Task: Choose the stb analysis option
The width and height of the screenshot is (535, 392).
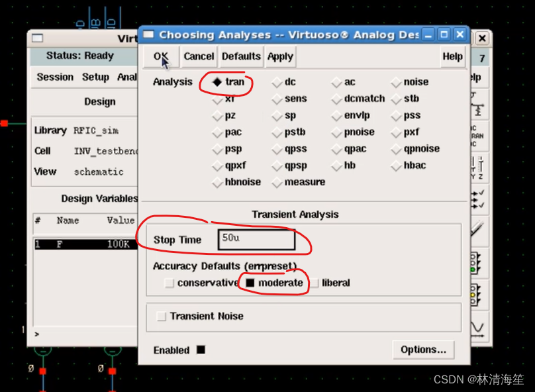Action: pos(396,99)
